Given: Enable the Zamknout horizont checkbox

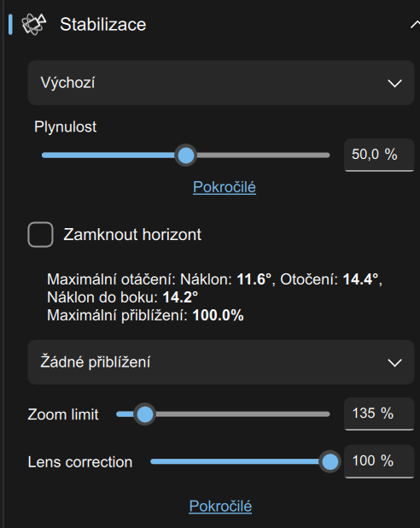Looking at the screenshot, I should point(40,234).
